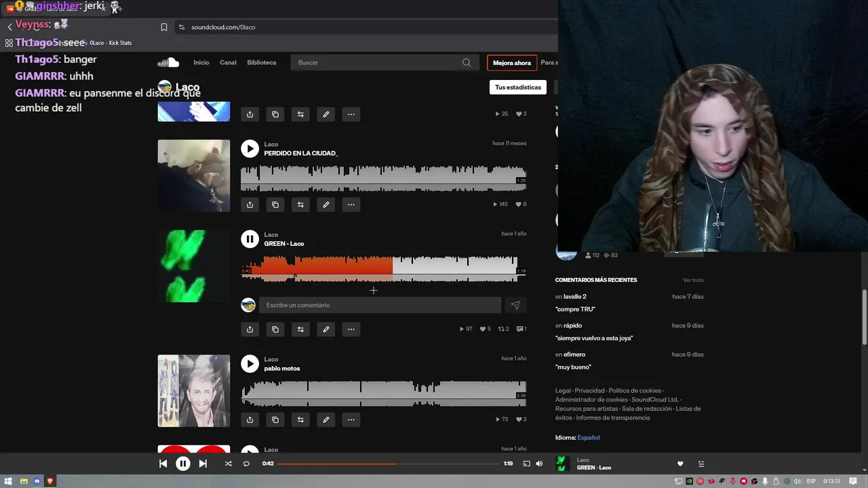
Task: Play the pablo motos track
Action: coord(250,363)
